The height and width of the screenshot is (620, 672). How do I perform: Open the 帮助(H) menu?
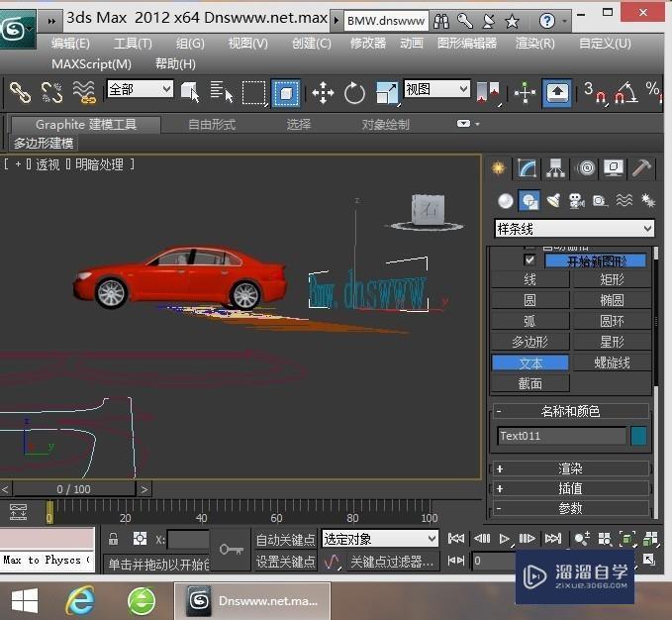coord(175,64)
